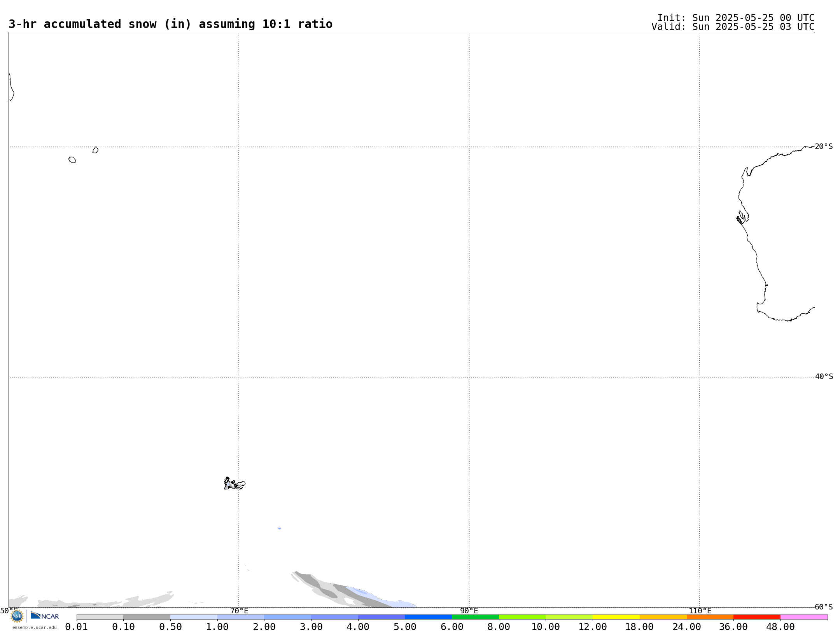Image resolution: width=840 pixels, height=632 pixels.
Task: Click the NSF logo
Action: pos(17,616)
